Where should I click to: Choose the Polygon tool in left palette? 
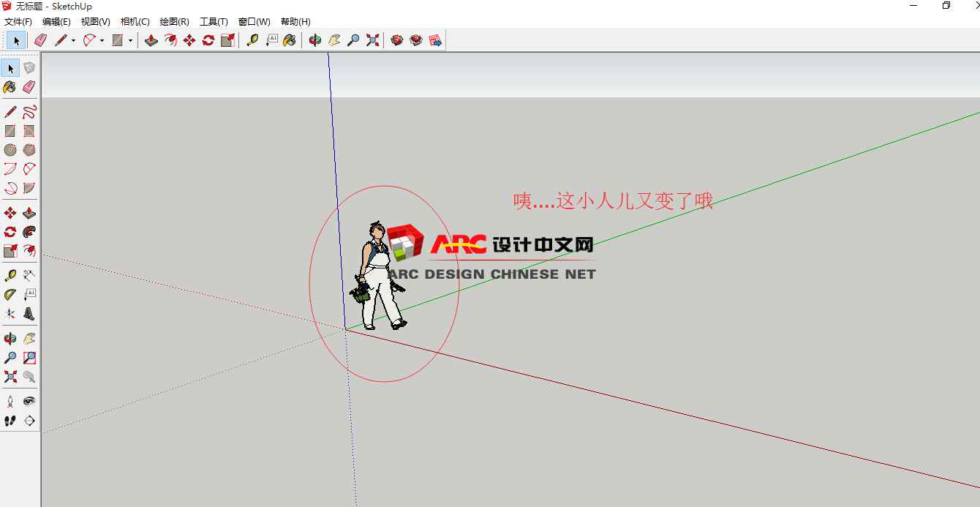pyautogui.click(x=29, y=150)
